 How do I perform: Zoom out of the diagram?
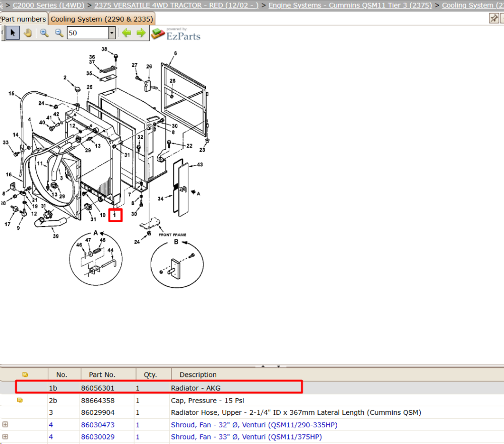pyautogui.click(x=59, y=33)
